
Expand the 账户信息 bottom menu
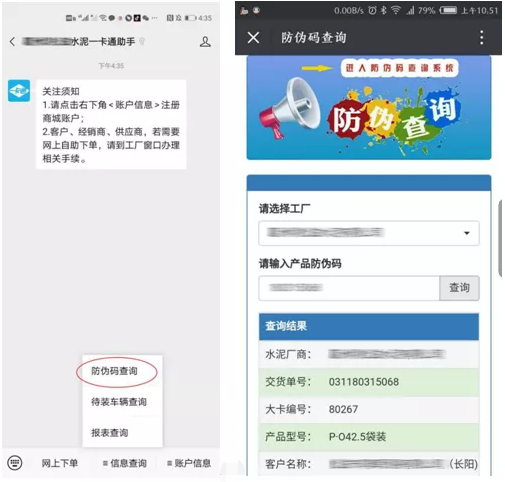click(x=189, y=463)
